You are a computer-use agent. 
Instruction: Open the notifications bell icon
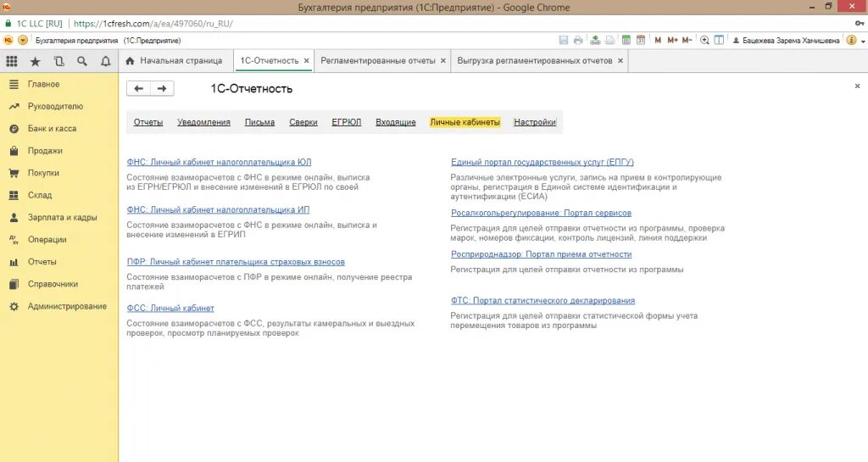[106, 61]
